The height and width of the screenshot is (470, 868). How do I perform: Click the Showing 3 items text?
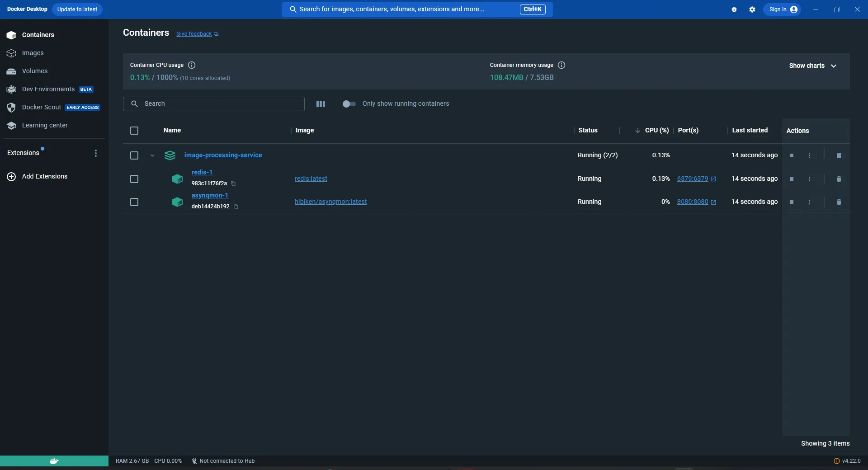point(825,443)
